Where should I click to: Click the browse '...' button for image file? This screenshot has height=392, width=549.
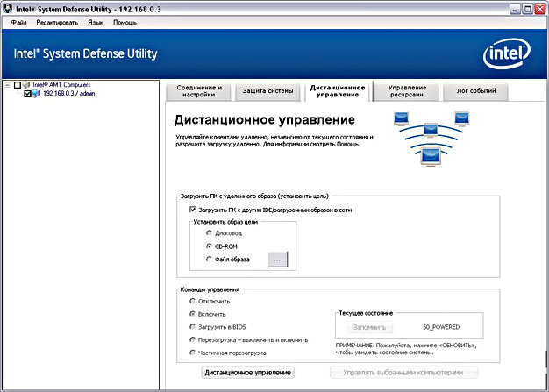tap(277, 260)
